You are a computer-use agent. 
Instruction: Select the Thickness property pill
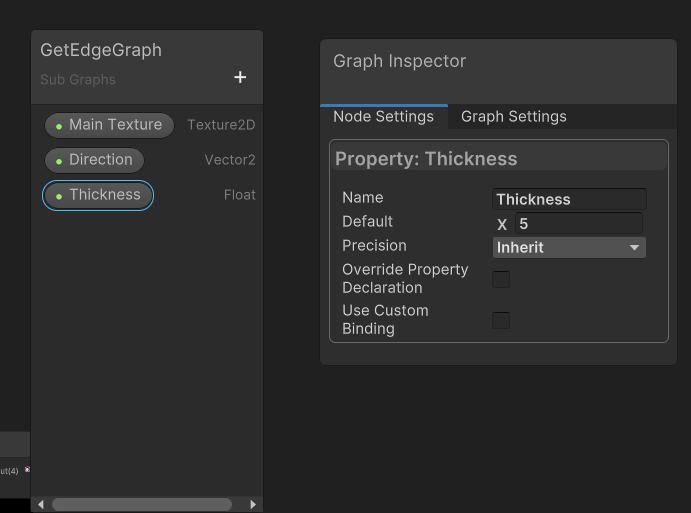[x=98, y=195]
